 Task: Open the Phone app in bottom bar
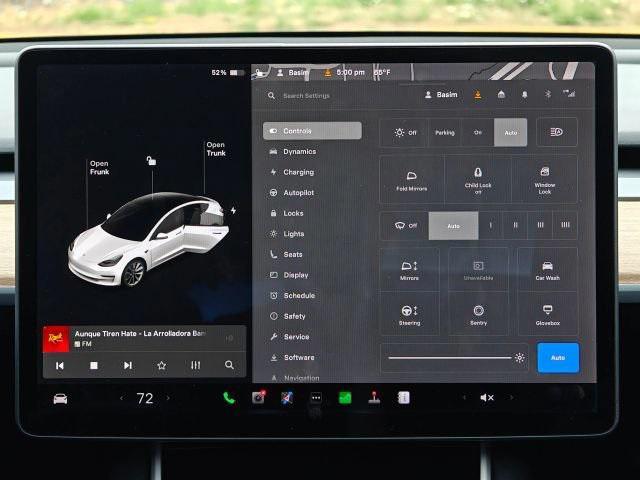(229, 397)
